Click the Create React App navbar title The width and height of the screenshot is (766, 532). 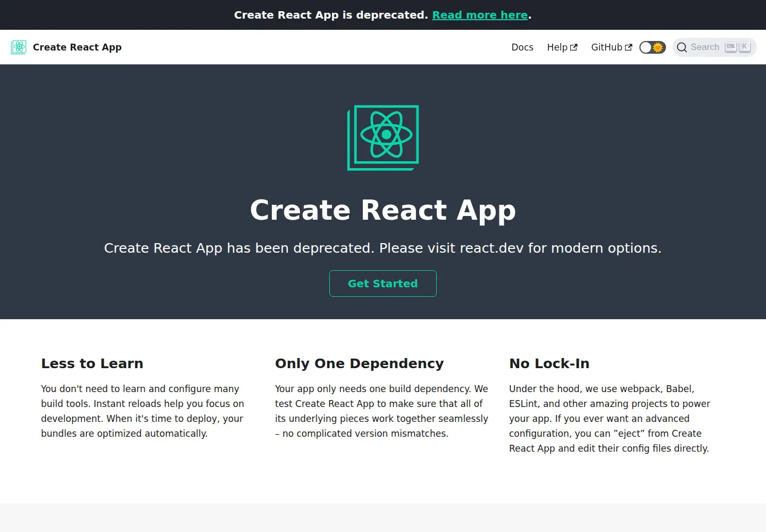coord(77,47)
